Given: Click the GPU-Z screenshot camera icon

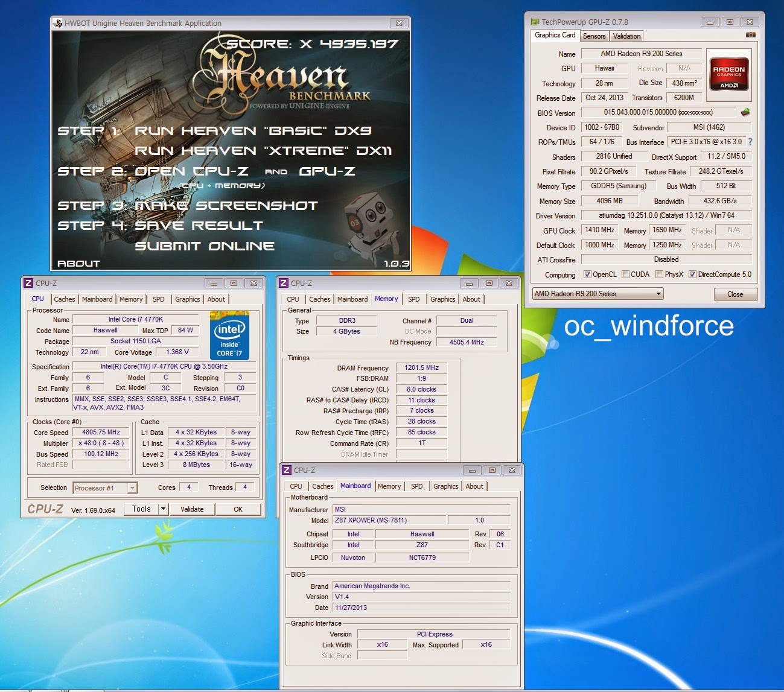Looking at the screenshot, I should point(750,35).
